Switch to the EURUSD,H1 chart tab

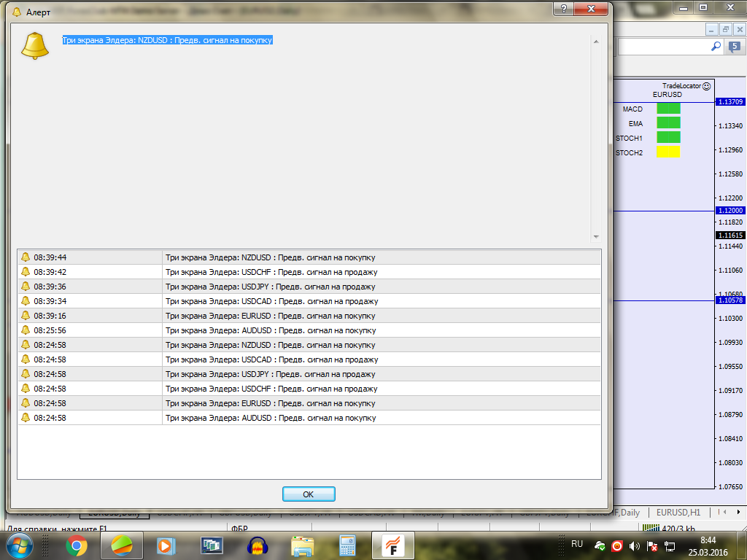(x=678, y=513)
